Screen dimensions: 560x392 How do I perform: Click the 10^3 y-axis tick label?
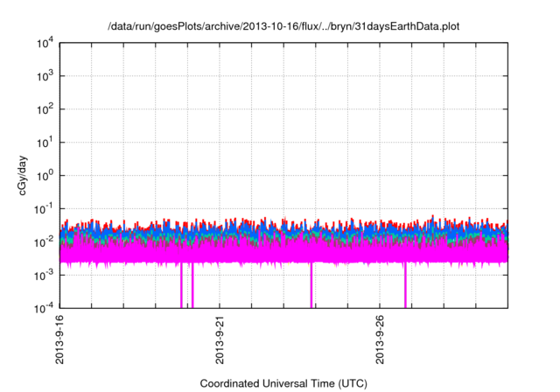point(45,76)
